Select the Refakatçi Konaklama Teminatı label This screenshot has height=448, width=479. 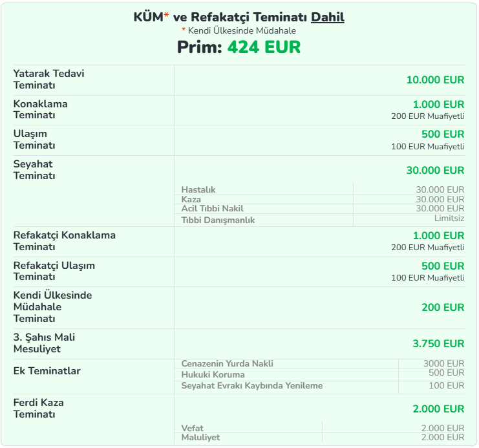point(64,240)
